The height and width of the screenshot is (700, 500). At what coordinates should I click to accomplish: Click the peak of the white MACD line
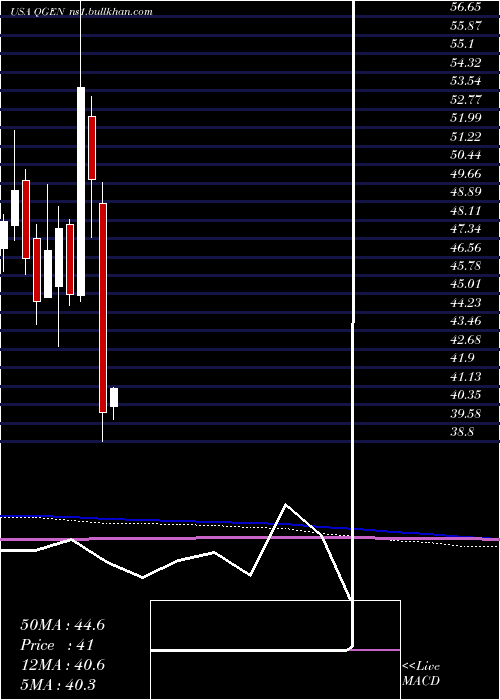(286, 504)
